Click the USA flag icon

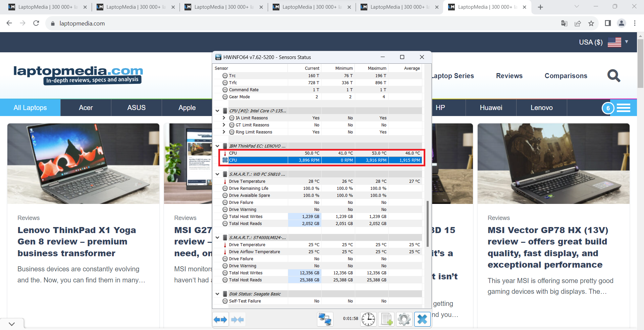(x=614, y=42)
